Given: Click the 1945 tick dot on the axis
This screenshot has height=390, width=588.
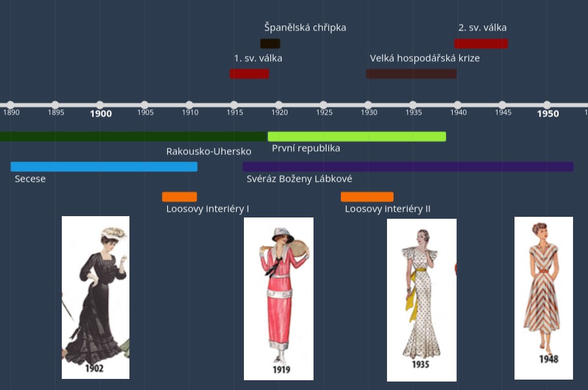Looking at the screenshot, I should (x=503, y=105).
